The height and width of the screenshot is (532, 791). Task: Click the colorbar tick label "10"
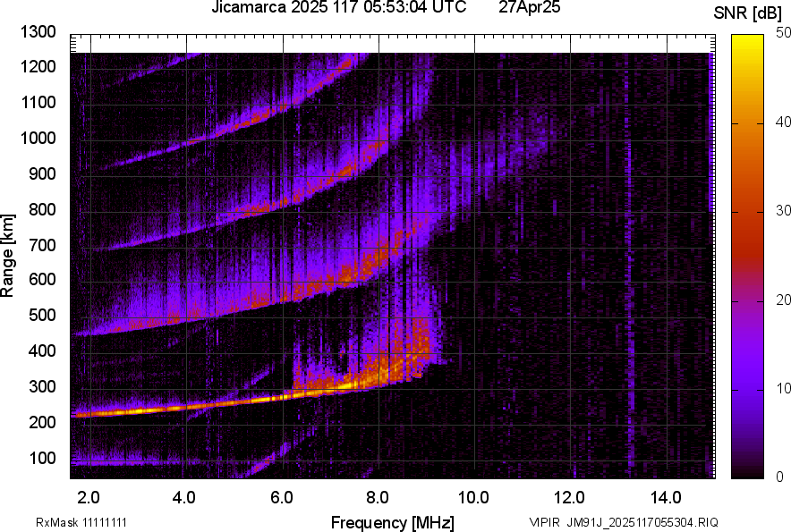pos(784,388)
